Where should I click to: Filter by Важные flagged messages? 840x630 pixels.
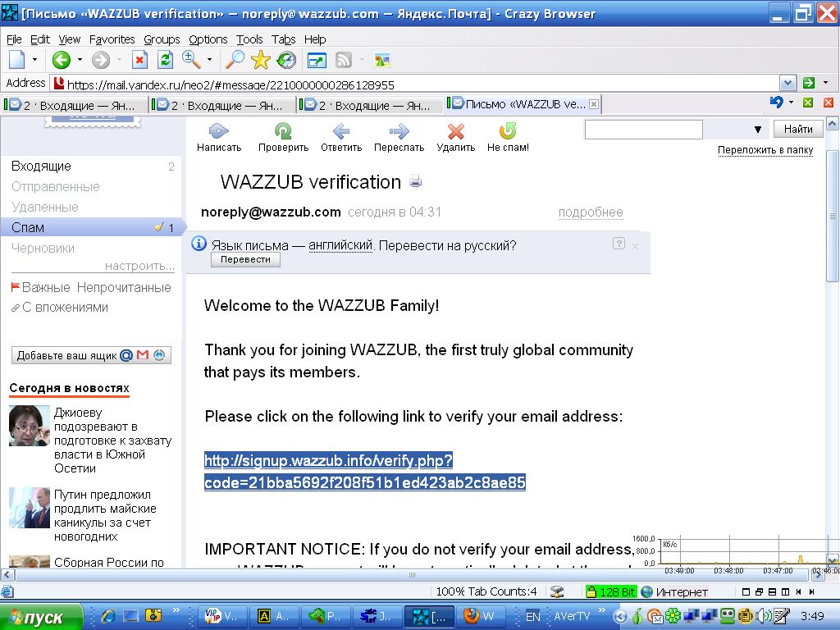(41, 288)
